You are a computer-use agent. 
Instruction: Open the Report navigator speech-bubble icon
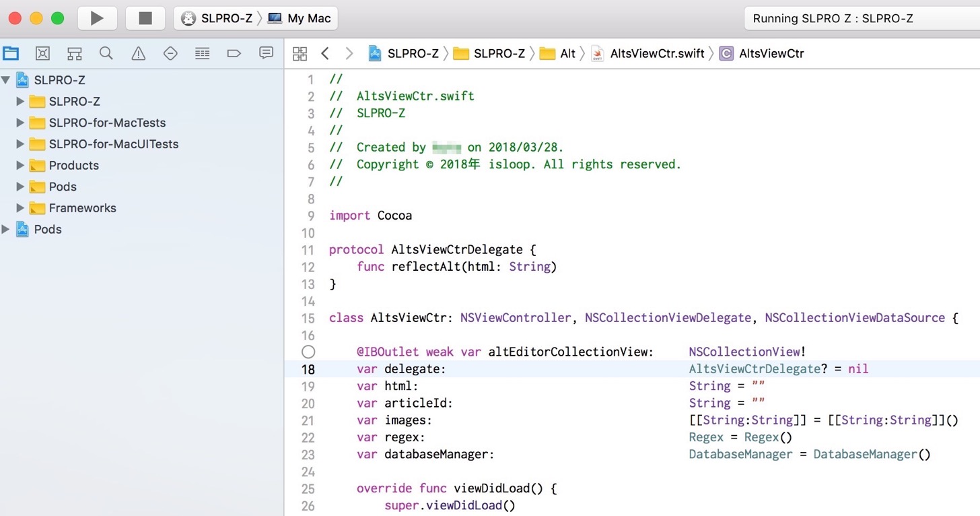point(267,53)
